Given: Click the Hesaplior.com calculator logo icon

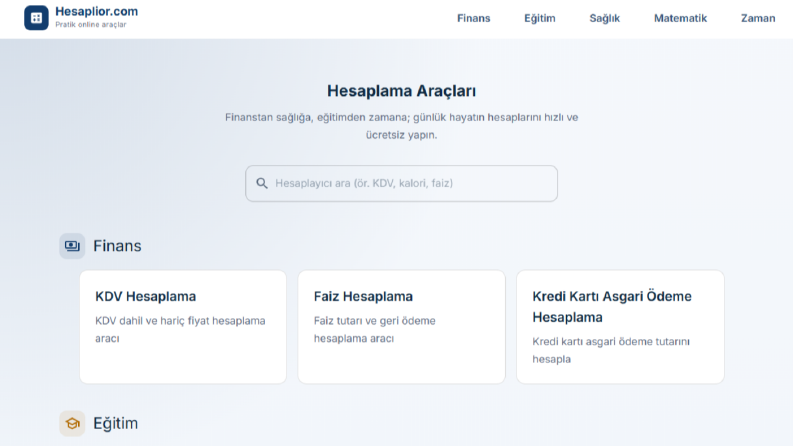Looking at the screenshot, I should [36, 18].
